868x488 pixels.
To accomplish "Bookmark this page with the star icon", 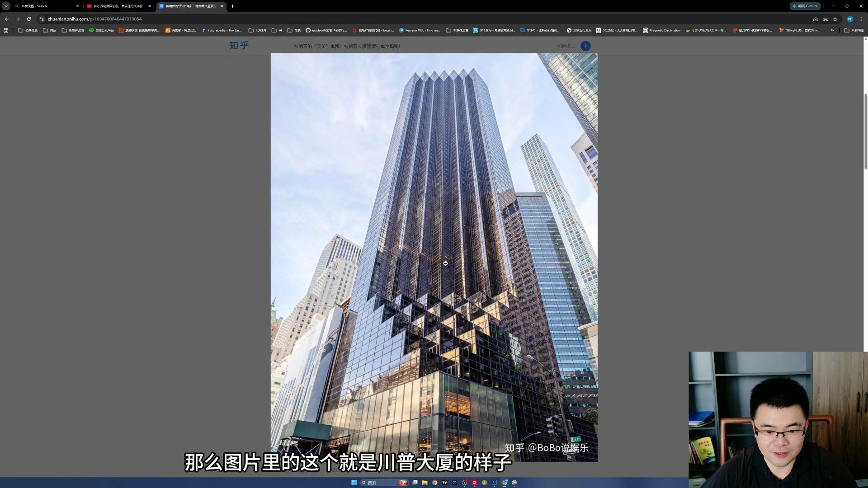I will 835,19.
